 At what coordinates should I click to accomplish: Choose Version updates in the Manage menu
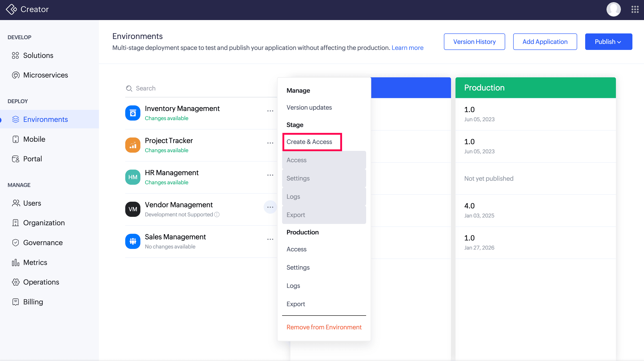(309, 107)
